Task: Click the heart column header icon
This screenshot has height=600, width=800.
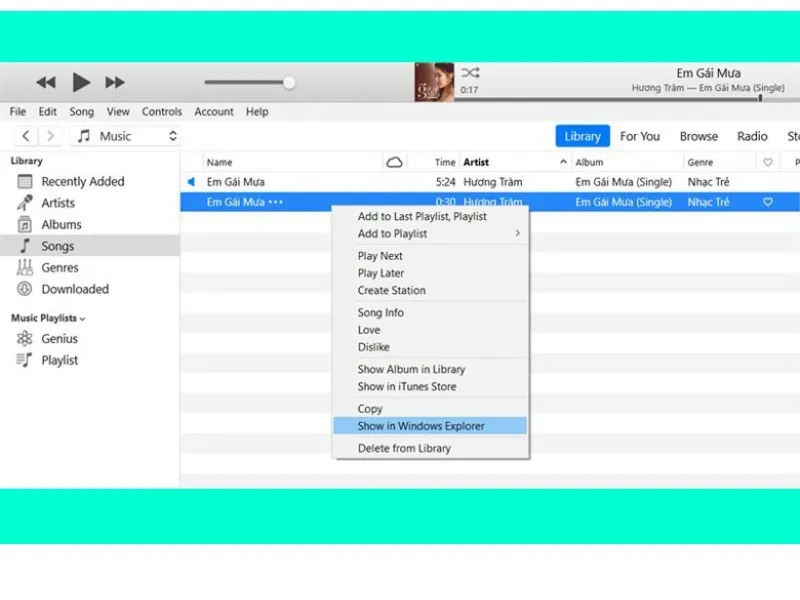Action: click(x=768, y=162)
